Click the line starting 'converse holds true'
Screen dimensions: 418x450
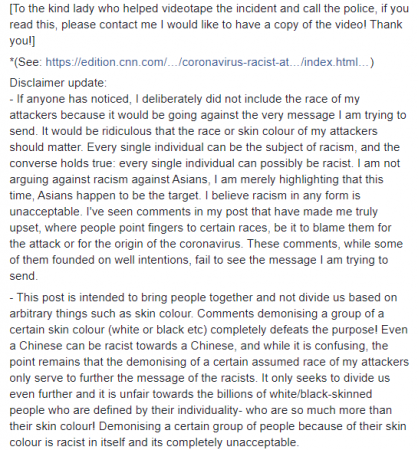[x=205, y=163]
